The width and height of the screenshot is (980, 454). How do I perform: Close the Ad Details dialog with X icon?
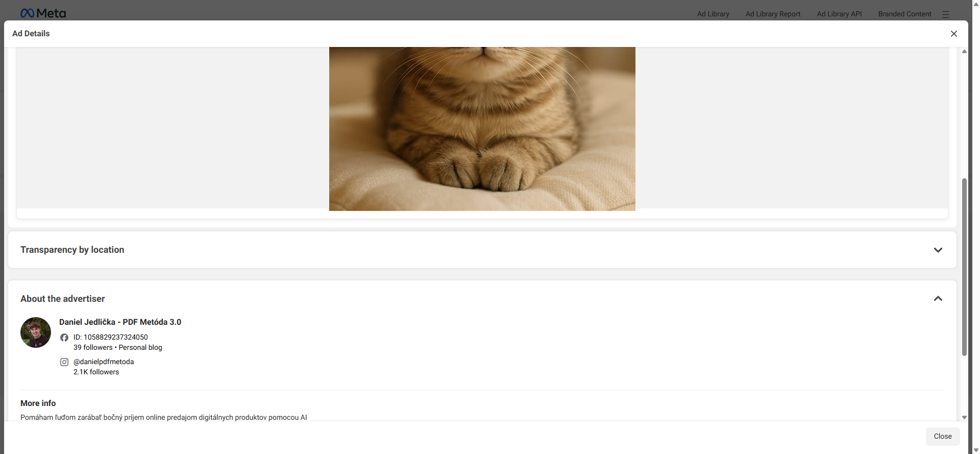coord(953,34)
